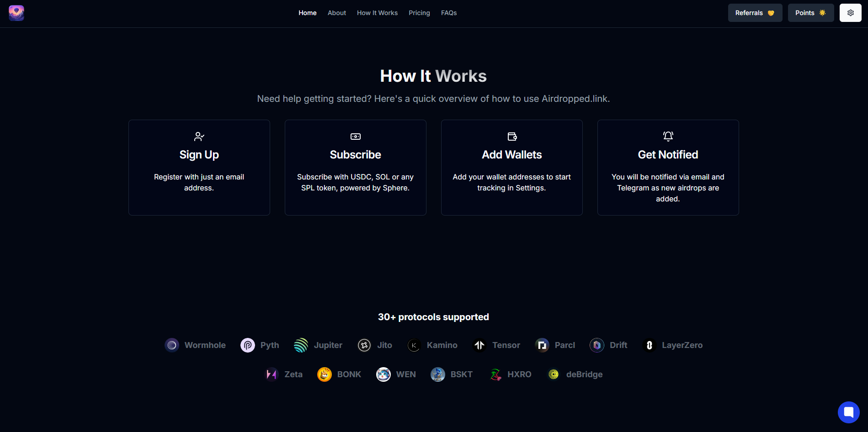Click the Drift protocol icon
The height and width of the screenshot is (432, 868).
point(596,345)
